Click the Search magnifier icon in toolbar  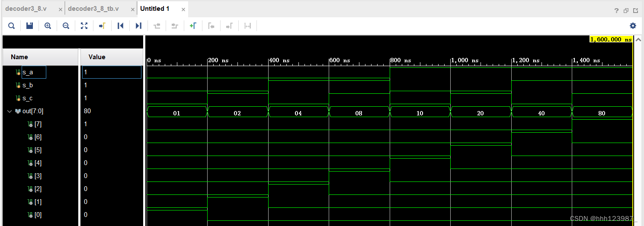(12, 26)
